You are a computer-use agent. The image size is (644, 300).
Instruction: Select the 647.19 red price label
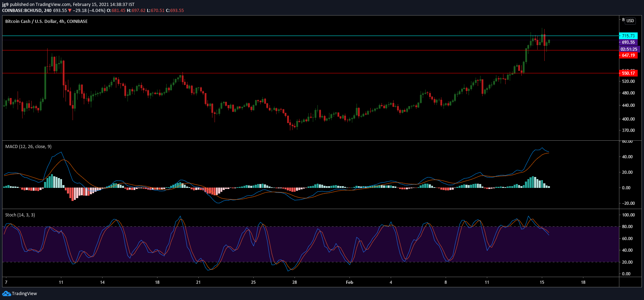[x=628, y=55]
